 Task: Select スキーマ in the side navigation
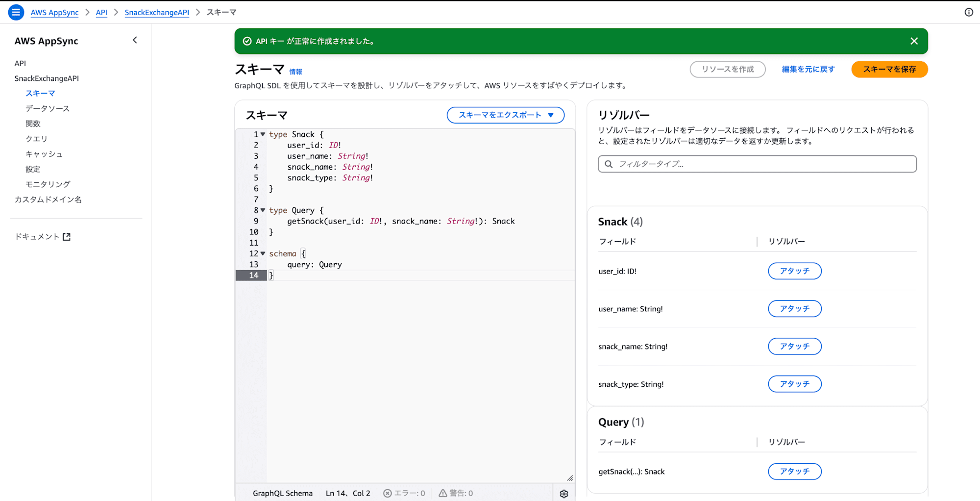click(40, 94)
